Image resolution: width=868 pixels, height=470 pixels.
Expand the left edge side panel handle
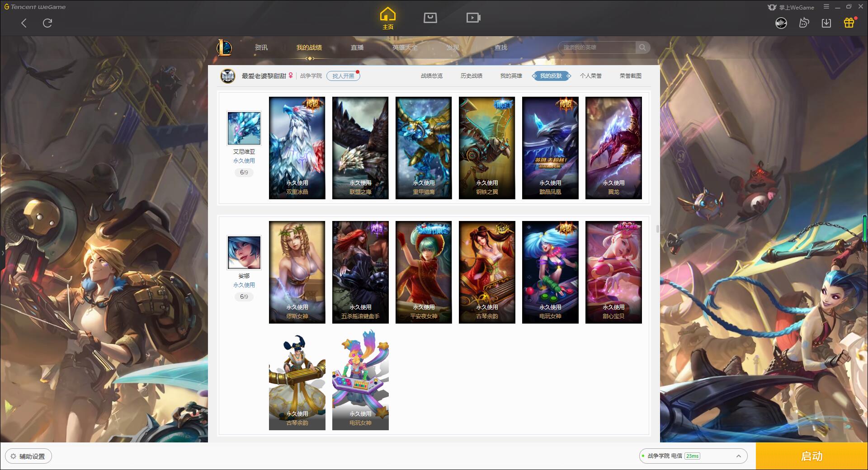tap(2, 253)
